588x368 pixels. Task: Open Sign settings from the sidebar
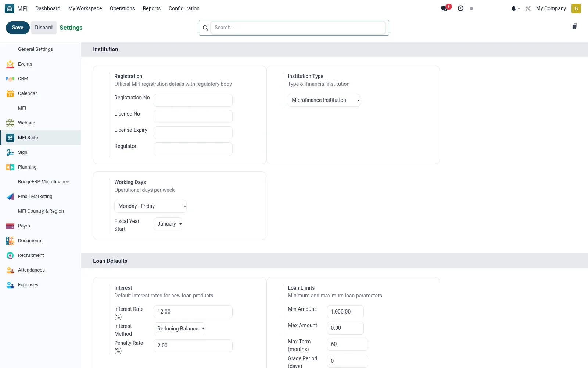point(40,152)
